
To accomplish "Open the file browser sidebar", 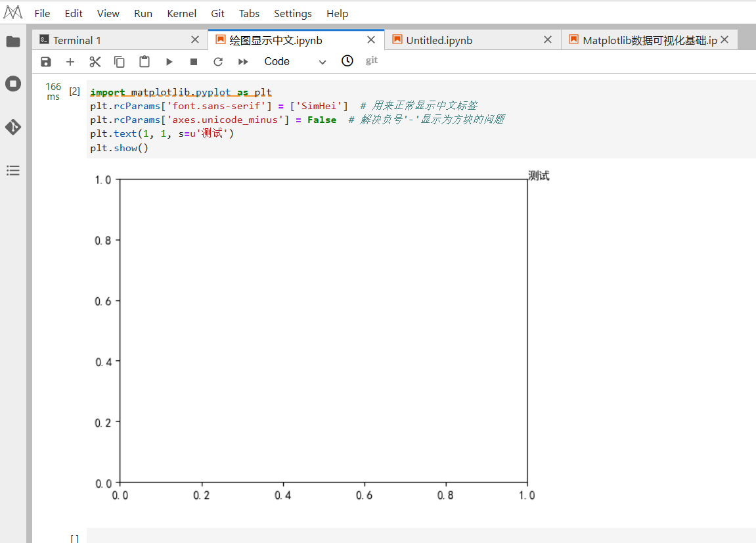I will 13,42.
